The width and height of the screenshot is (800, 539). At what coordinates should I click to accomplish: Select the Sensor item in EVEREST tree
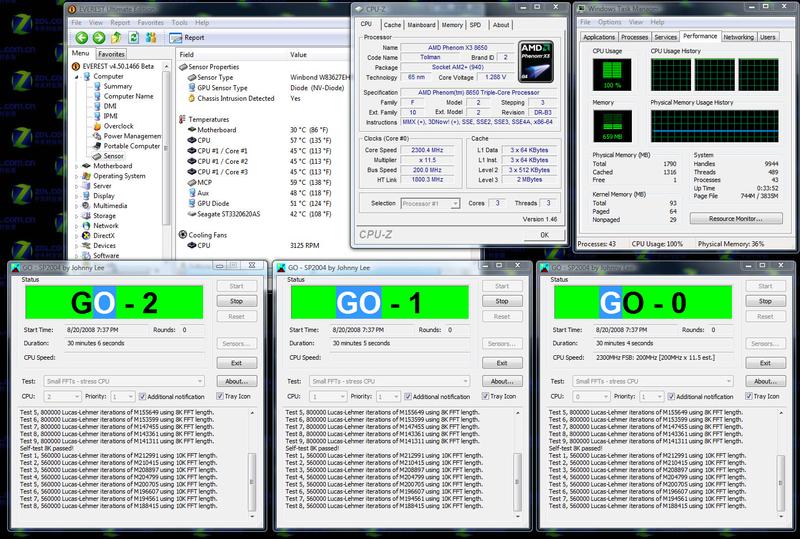[x=113, y=156]
